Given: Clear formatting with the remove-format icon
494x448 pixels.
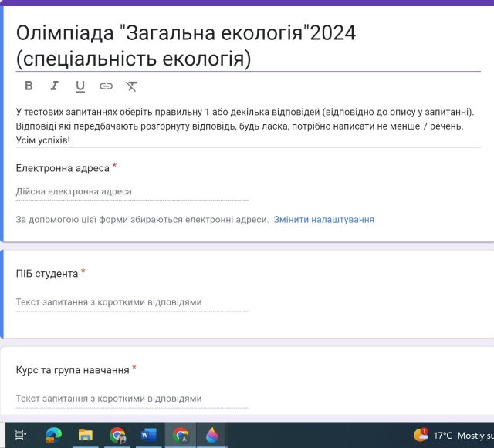Looking at the screenshot, I should 131,86.
